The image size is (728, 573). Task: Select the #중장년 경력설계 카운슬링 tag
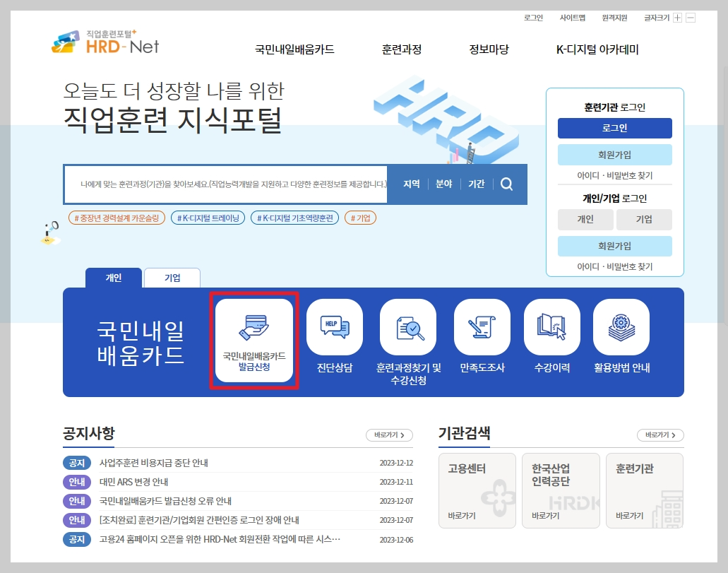[117, 218]
